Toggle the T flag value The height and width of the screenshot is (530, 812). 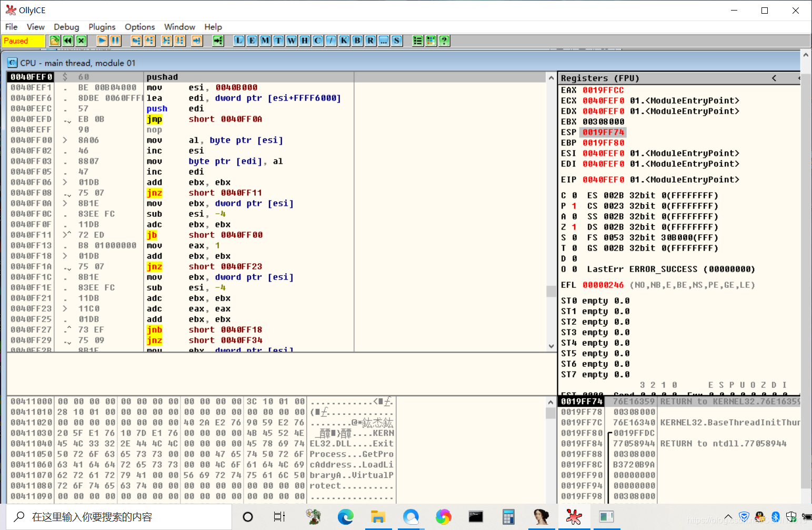[x=574, y=248]
